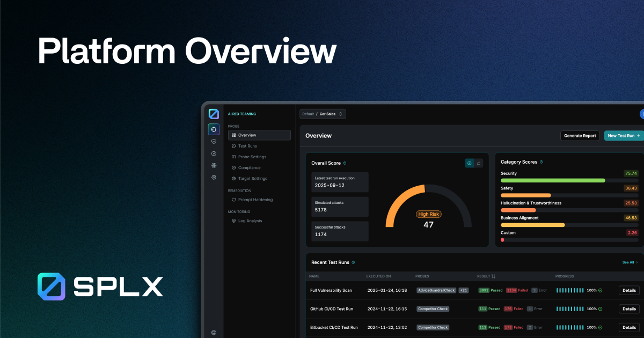Toggle gauge view in the Overall Score card
The width and height of the screenshot is (644, 338).
(x=470, y=163)
